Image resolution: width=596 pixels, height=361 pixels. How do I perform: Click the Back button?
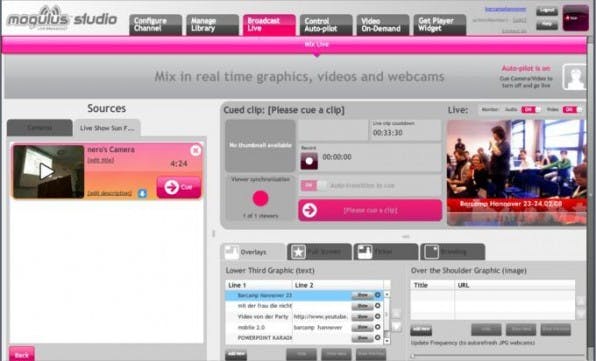click(22, 354)
